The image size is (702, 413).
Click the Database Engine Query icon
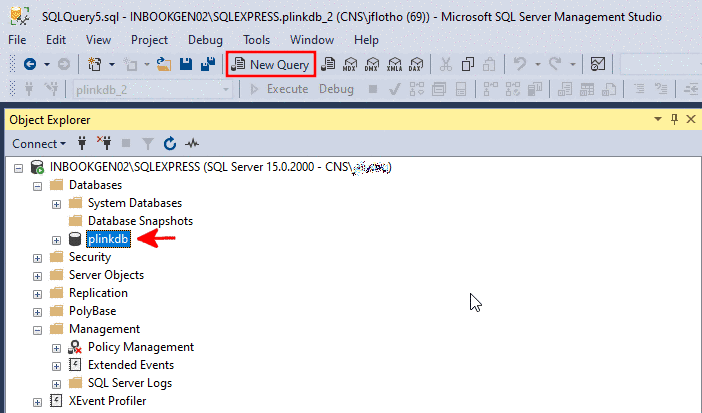click(x=328, y=65)
